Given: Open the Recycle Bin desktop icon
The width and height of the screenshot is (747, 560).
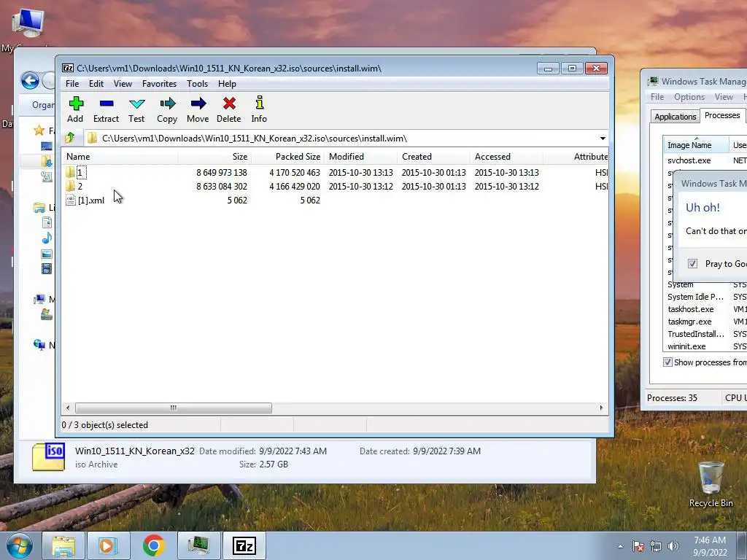Looking at the screenshot, I should pos(711,484).
